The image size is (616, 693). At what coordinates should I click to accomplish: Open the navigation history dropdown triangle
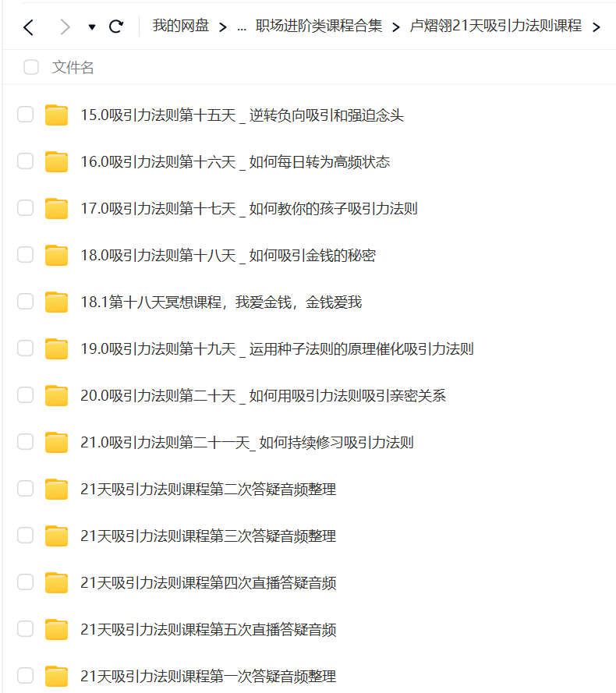pyautogui.click(x=92, y=27)
